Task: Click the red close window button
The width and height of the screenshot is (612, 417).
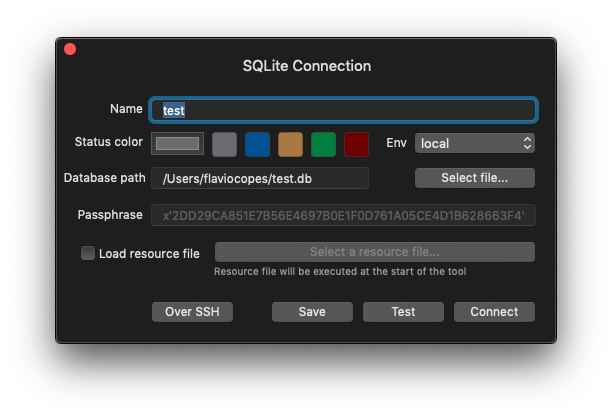Action: point(70,49)
